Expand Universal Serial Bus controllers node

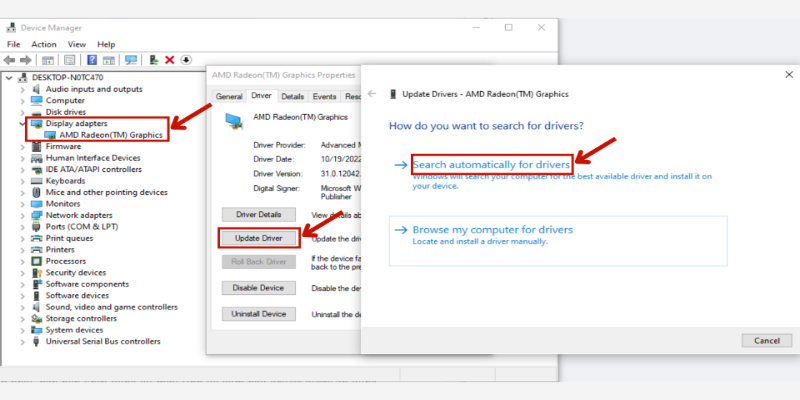click(24, 341)
